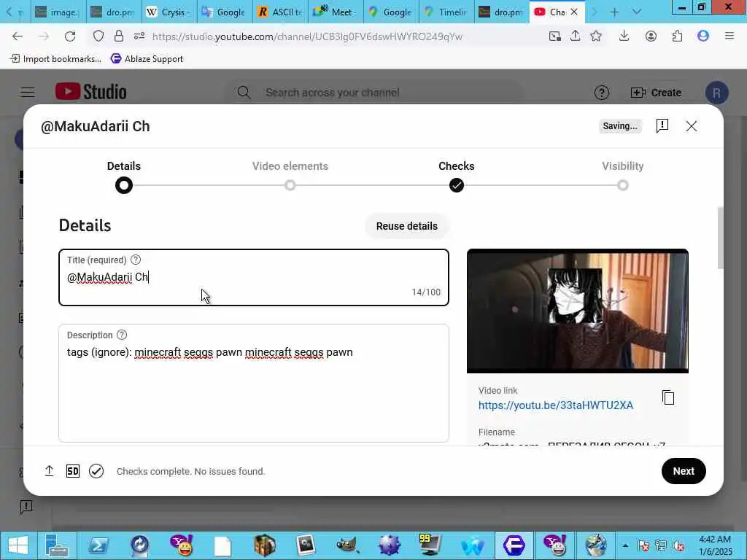747x560 pixels.
Task: Open the account avatar R
Action: point(716,93)
